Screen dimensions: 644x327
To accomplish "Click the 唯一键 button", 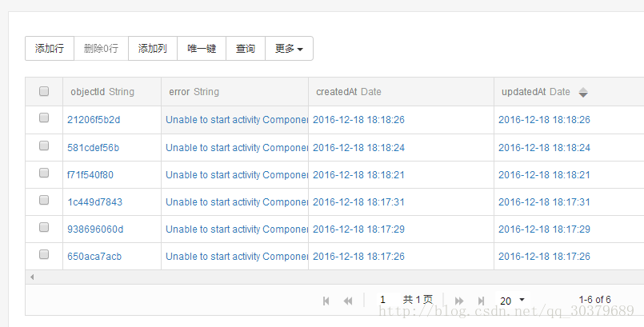I will 202,49.
